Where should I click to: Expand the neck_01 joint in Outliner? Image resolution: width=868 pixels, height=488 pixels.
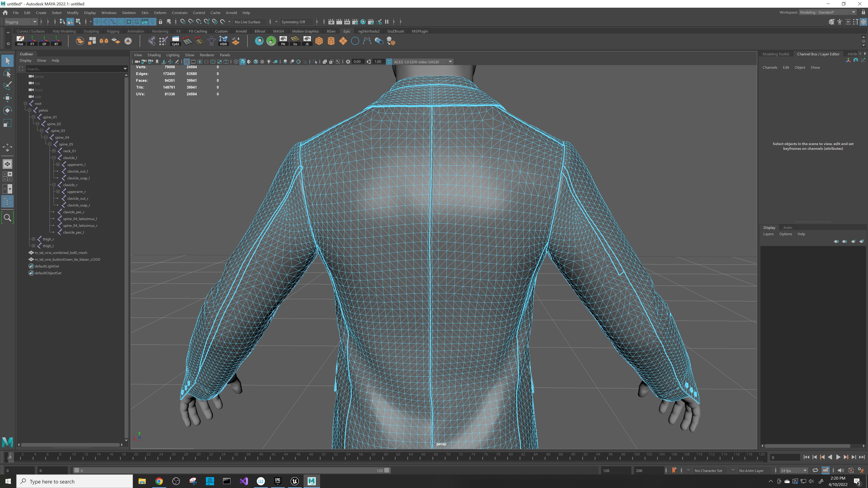[54, 151]
